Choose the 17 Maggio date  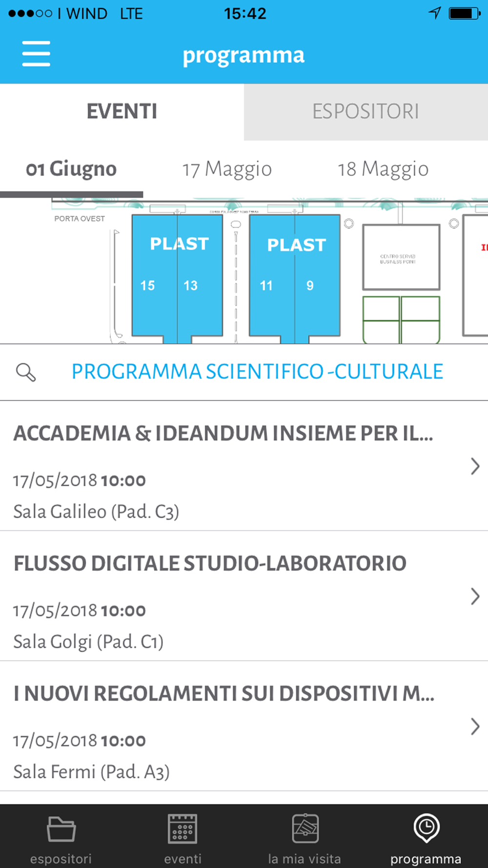pos(227,169)
